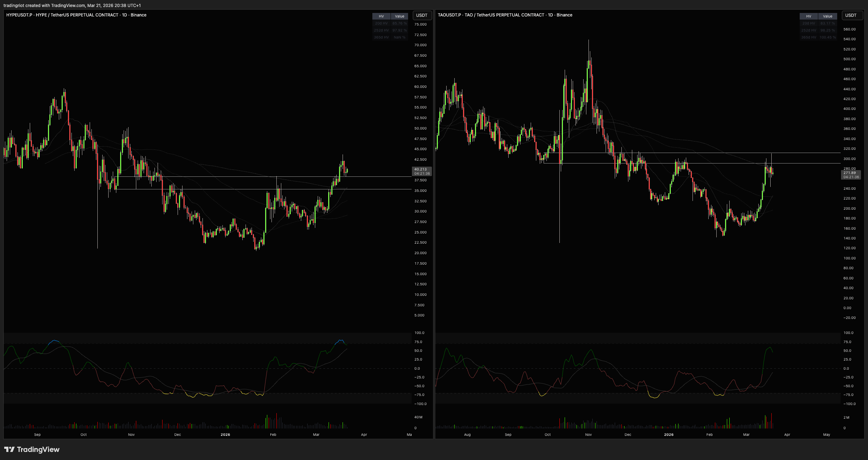Click the Feb label on HYPE time axis

click(273, 435)
